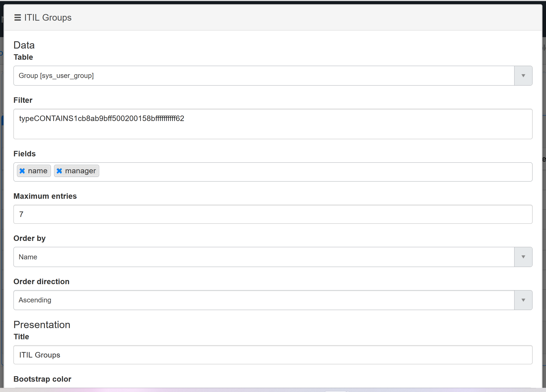
Task: Select the Maximum entries value 7
Action: click(265, 214)
